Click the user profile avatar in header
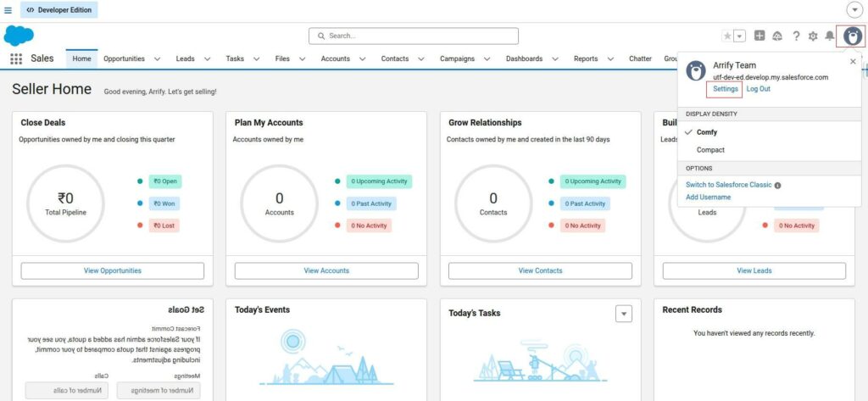 pyautogui.click(x=853, y=36)
